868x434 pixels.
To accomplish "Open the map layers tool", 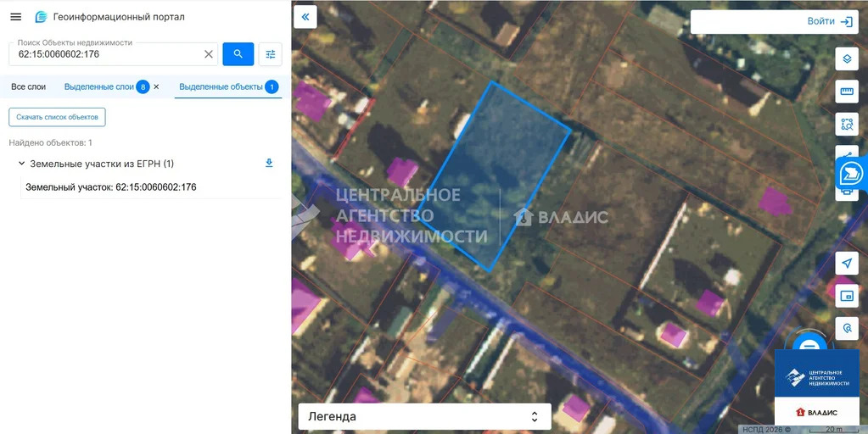I will pyautogui.click(x=847, y=58).
